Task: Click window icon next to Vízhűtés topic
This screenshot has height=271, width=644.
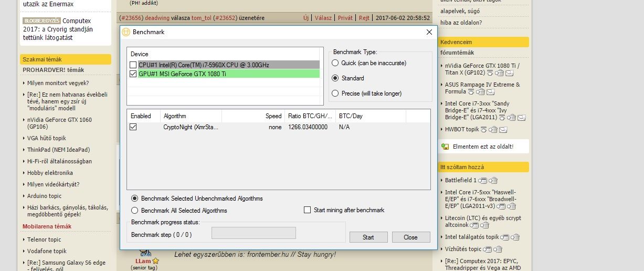Action: tap(488, 249)
